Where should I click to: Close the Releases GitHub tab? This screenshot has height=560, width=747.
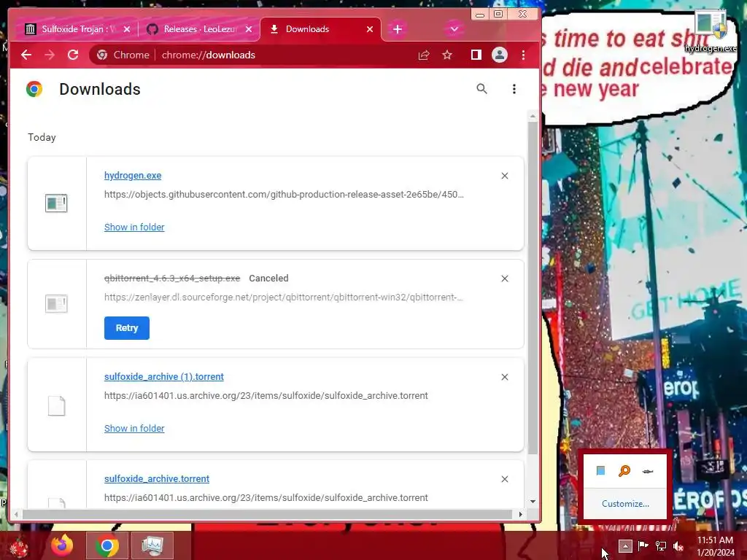(249, 29)
